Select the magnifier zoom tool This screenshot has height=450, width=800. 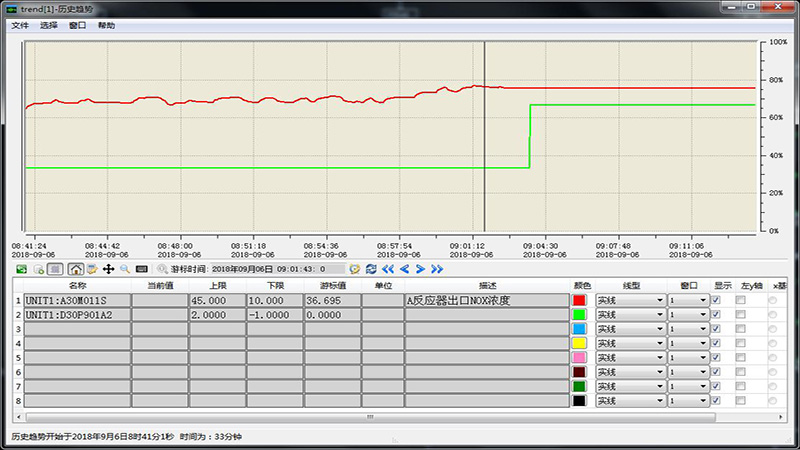(x=125, y=269)
